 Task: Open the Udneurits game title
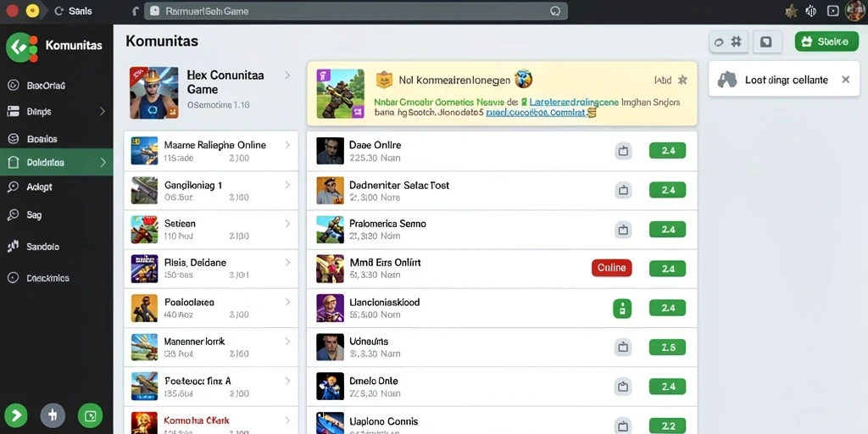(x=369, y=342)
